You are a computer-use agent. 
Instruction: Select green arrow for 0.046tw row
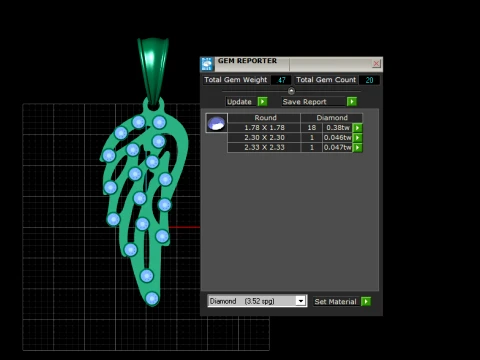[x=357, y=138]
